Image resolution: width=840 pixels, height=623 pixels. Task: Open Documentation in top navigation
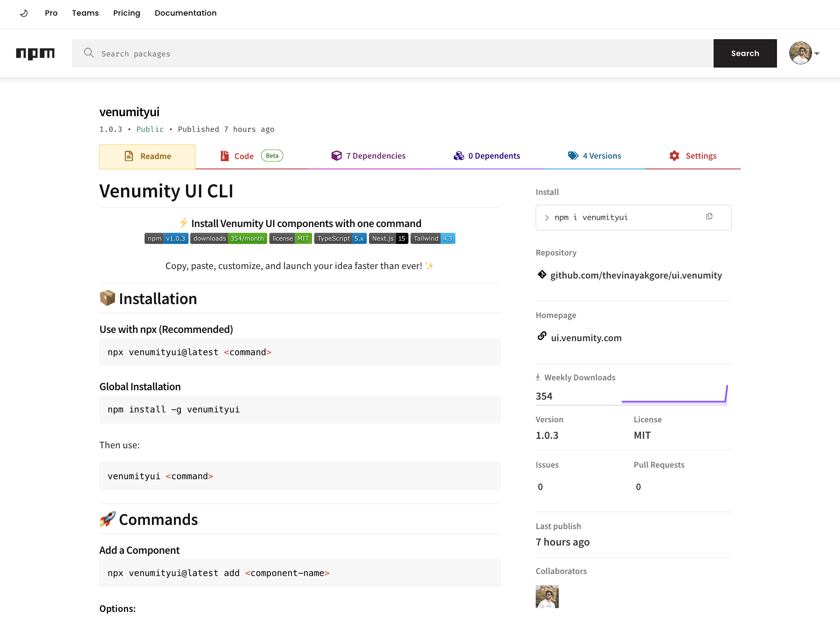point(186,13)
